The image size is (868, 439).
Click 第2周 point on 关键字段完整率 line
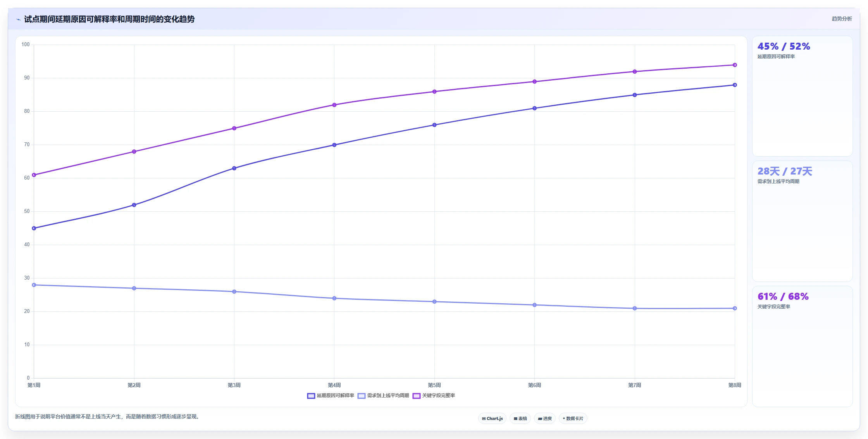[x=134, y=152]
